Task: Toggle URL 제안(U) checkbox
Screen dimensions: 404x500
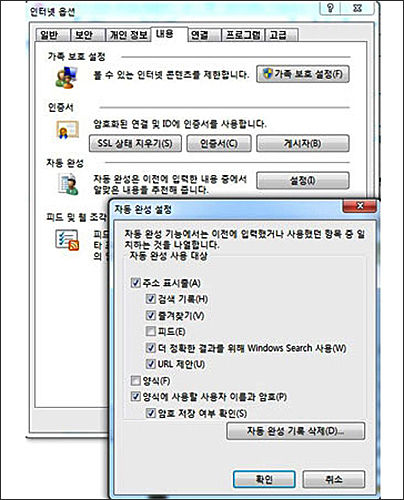Action: tap(151, 364)
